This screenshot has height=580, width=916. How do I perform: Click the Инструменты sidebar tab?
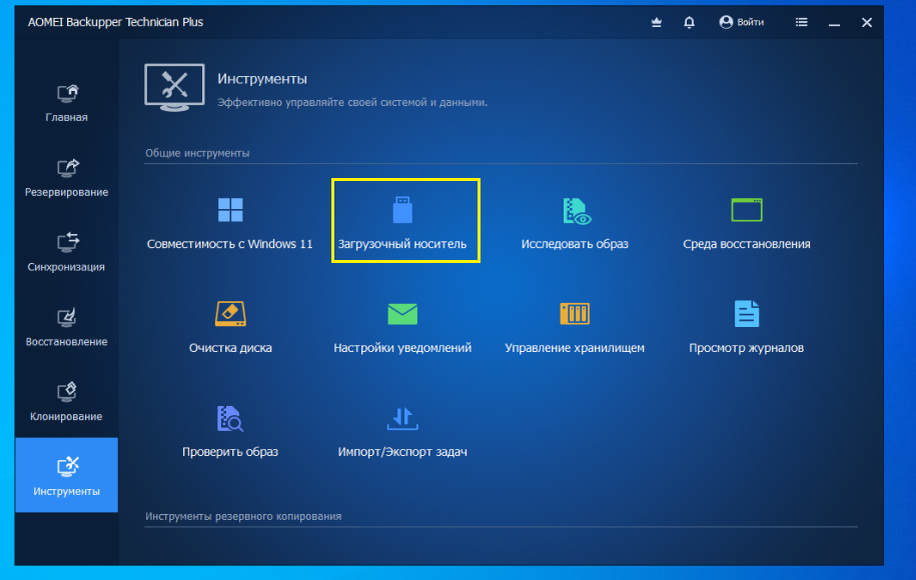[x=67, y=475]
